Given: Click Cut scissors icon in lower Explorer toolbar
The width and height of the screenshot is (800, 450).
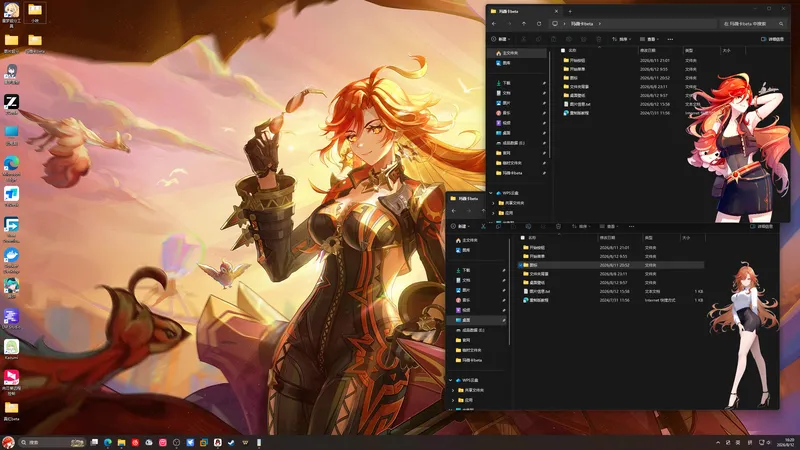Looking at the screenshot, I should [x=483, y=227].
